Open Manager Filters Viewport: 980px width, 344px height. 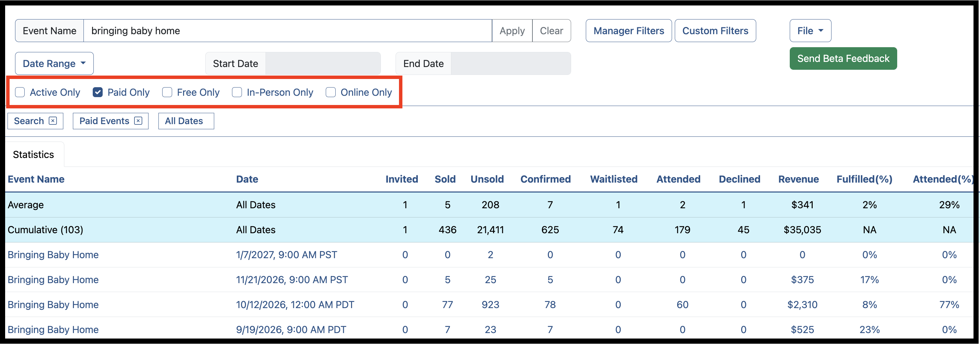pos(629,31)
